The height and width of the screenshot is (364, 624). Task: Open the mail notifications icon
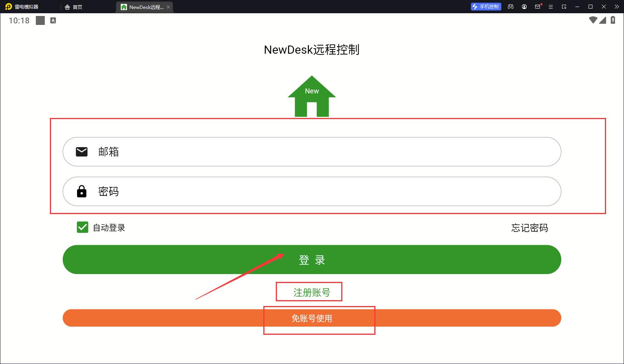(x=538, y=7)
